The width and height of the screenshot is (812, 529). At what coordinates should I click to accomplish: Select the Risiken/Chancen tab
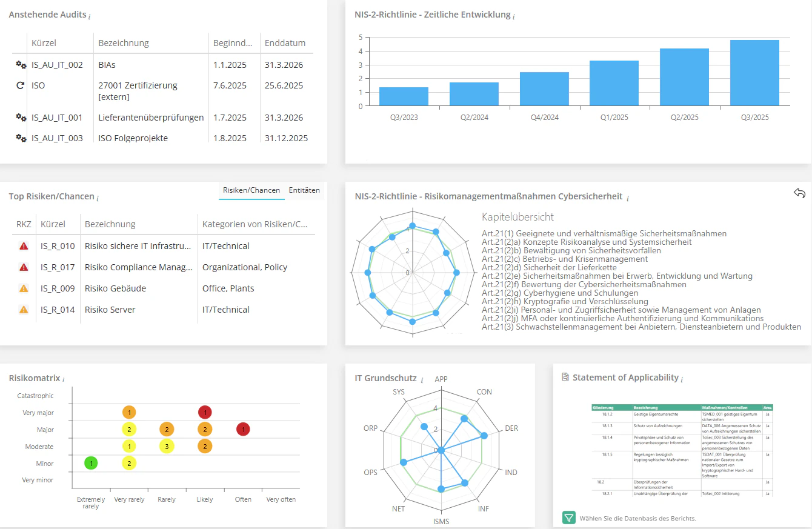point(251,190)
